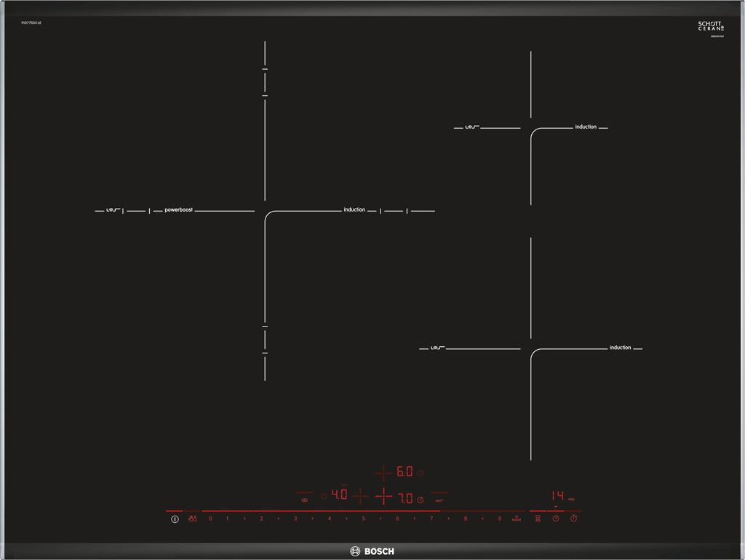
Task: Tap the 6.0 power level readout
Action: [405, 472]
